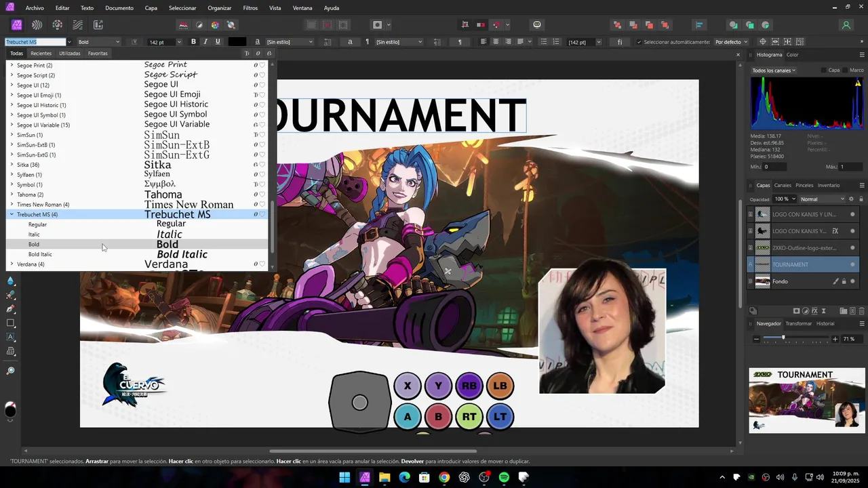Click the account profile icon

(x=846, y=25)
